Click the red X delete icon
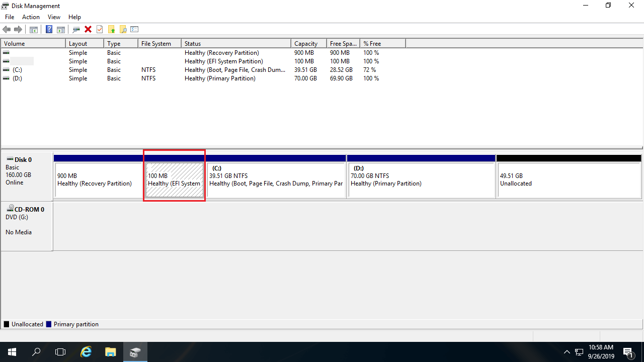This screenshot has height=362, width=644. tap(88, 29)
